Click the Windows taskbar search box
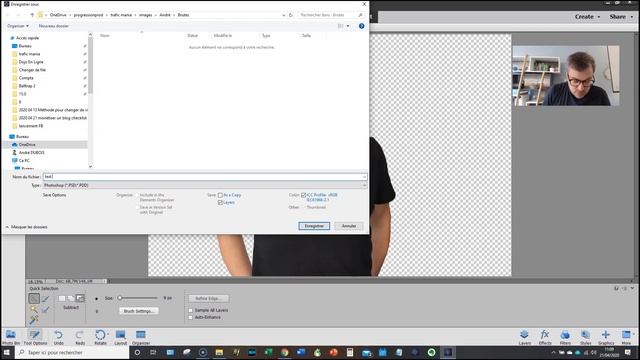Image resolution: width=640 pixels, height=360 pixels. (72, 352)
